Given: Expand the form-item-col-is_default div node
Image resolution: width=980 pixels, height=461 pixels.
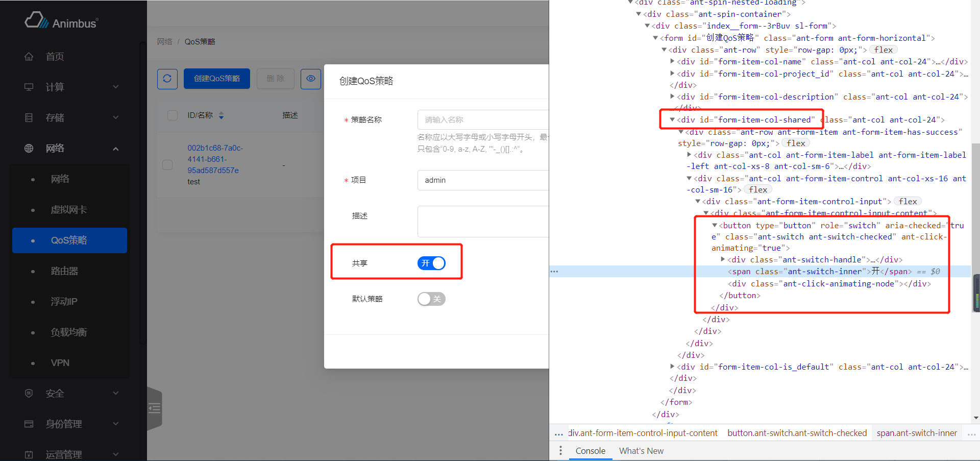Looking at the screenshot, I should pos(672,367).
